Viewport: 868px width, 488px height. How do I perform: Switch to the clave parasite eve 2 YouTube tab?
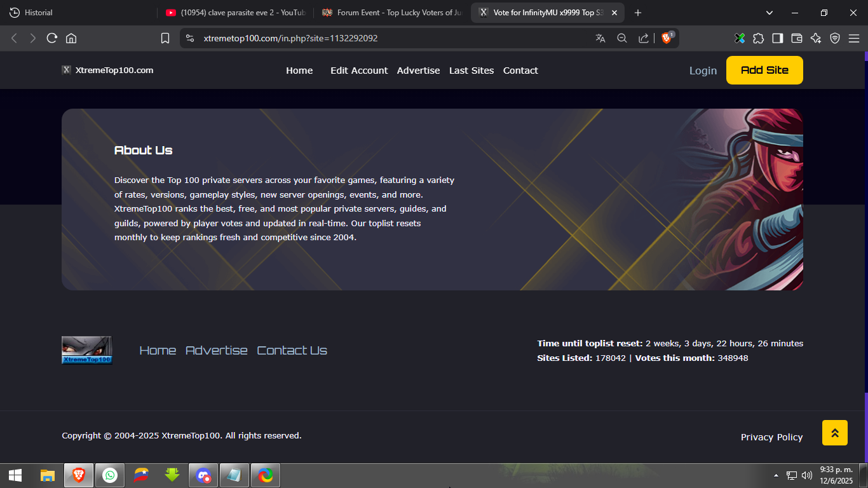[x=235, y=13]
